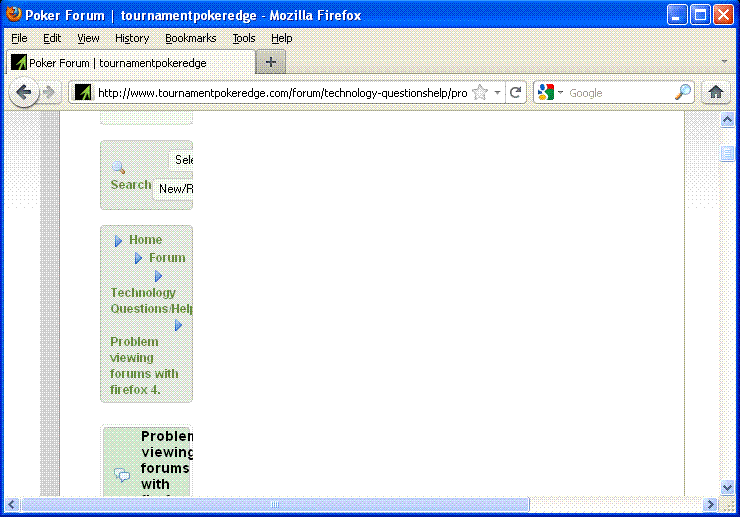Screen dimensions: 740x517
Task: Click the speech bubble topic icon
Action: click(122, 475)
